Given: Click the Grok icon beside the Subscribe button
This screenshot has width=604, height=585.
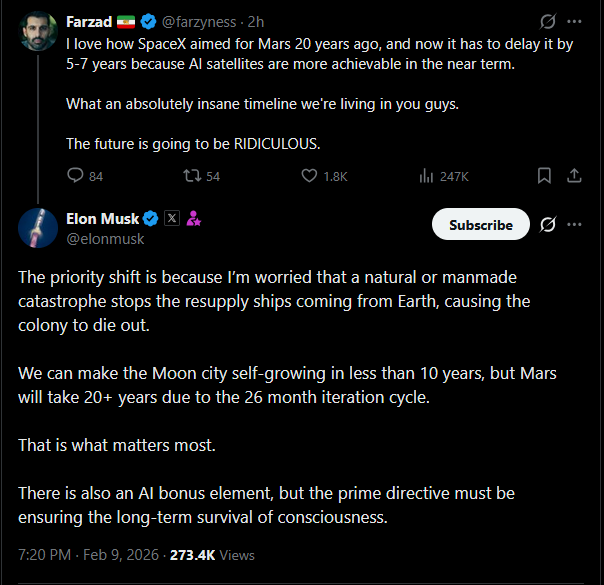Looking at the screenshot, I should tap(547, 225).
